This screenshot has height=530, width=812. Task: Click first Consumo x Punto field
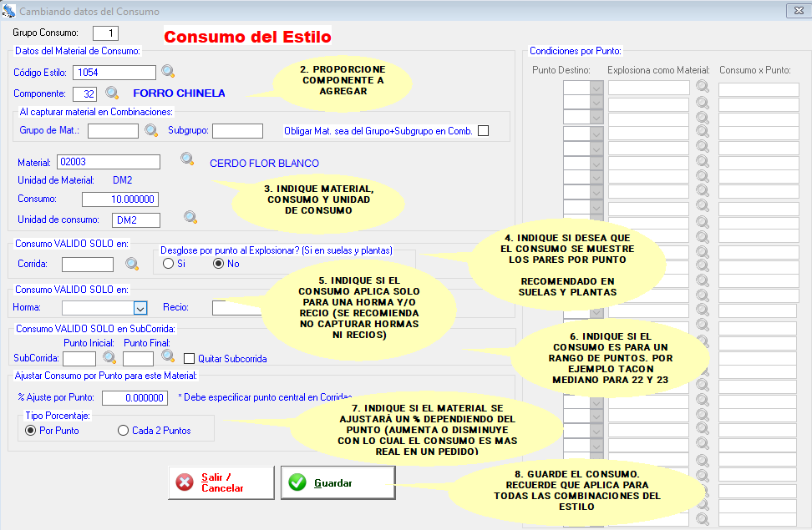tap(759, 89)
